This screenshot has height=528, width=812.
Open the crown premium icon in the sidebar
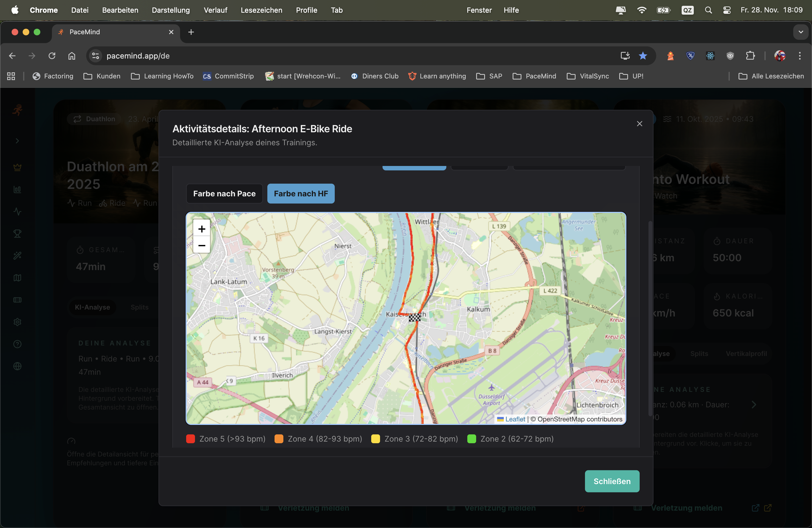pos(17,167)
